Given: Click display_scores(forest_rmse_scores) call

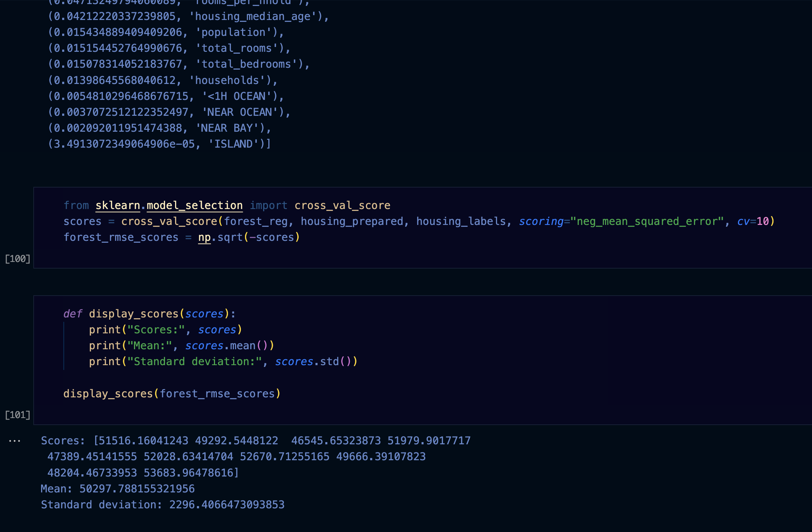Looking at the screenshot, I should [x=172, y=394].
